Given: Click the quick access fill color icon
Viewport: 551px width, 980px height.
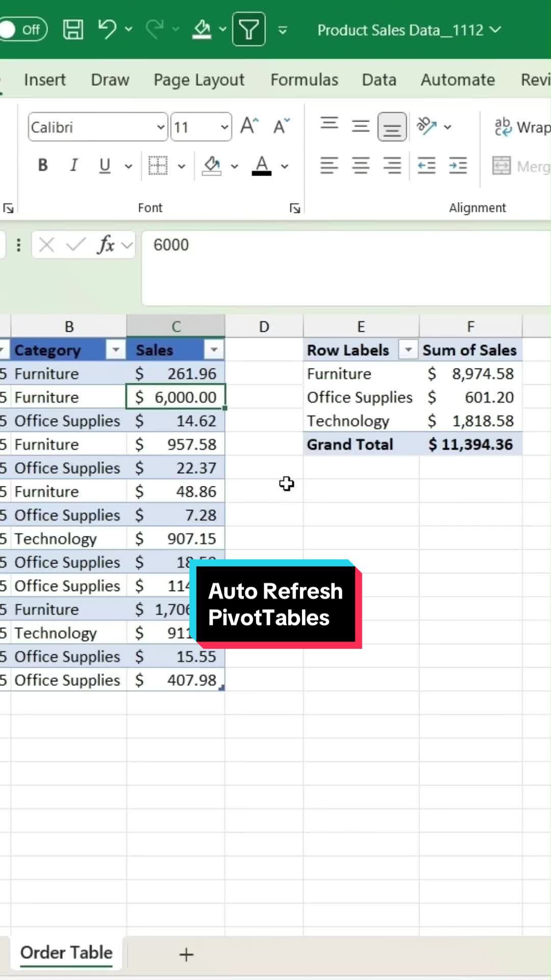Looking at the screenshot, I should pyautogui.click(x=202, y=30).
